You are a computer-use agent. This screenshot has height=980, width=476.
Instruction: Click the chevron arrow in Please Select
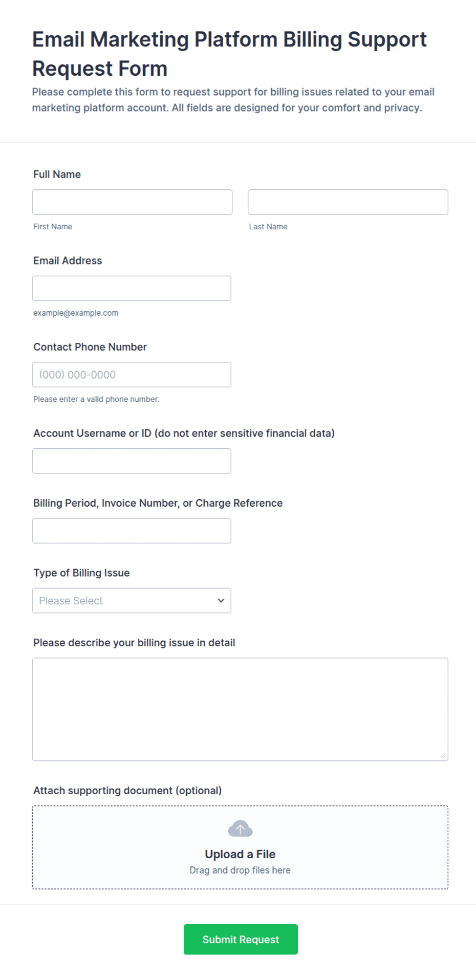tap(221, 600)
